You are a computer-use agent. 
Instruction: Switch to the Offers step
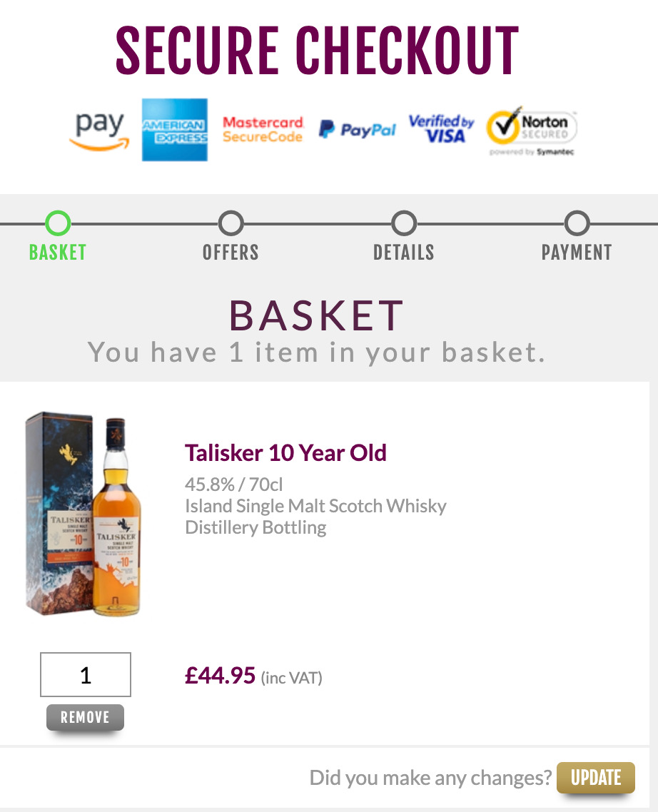pyautogui.click(x=231, y=252)
